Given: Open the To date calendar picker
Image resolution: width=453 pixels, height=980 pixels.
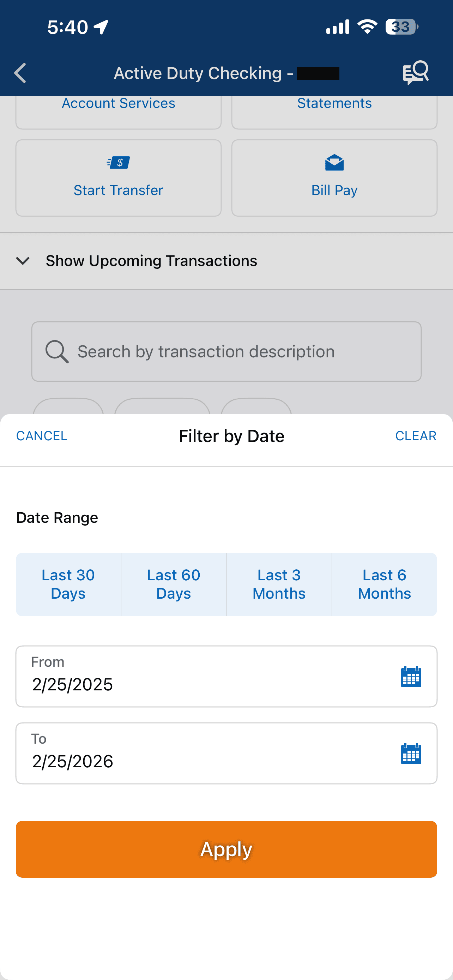Looking at the screenshot, I should tap(411, 754).
